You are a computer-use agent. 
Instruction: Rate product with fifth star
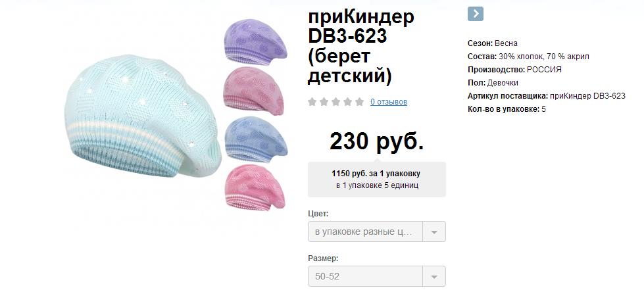(x=360, y=102)
